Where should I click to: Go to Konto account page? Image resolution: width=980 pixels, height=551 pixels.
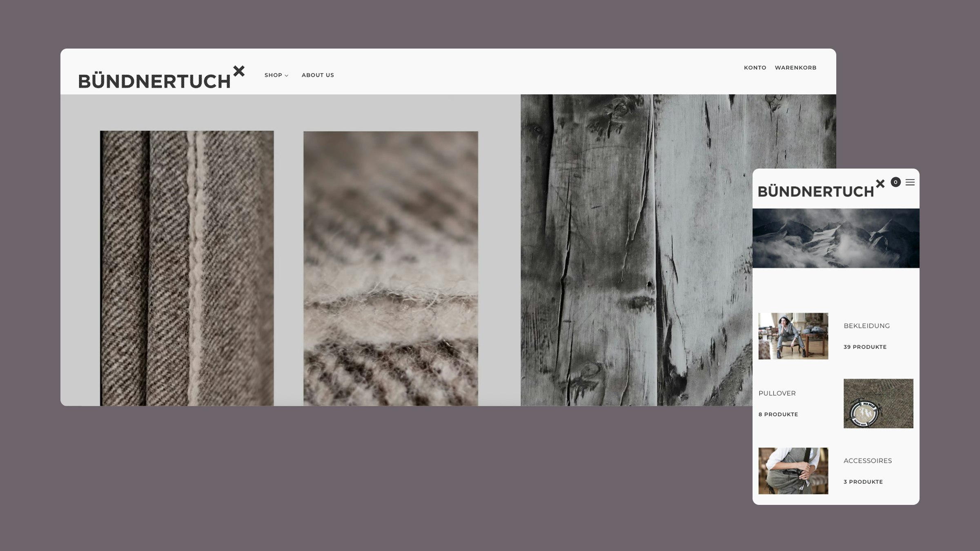[x=755, y=68]
